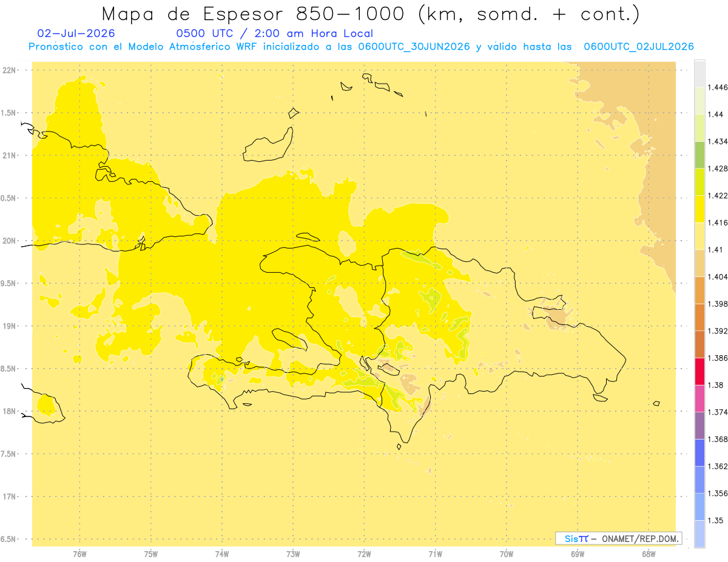This screenshot has height=562, width=728.
Task: Click the legend value 1.386
Action: [x=717, y=358]
